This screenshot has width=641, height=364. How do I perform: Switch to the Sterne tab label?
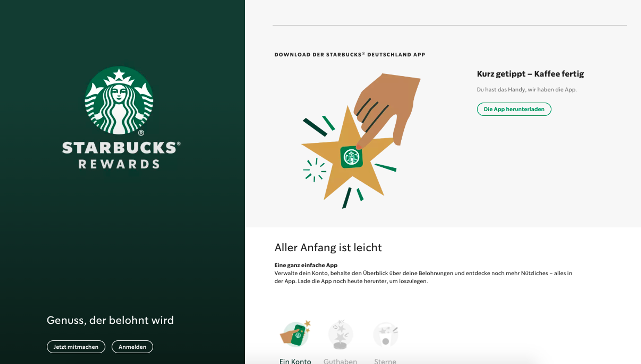385,361
